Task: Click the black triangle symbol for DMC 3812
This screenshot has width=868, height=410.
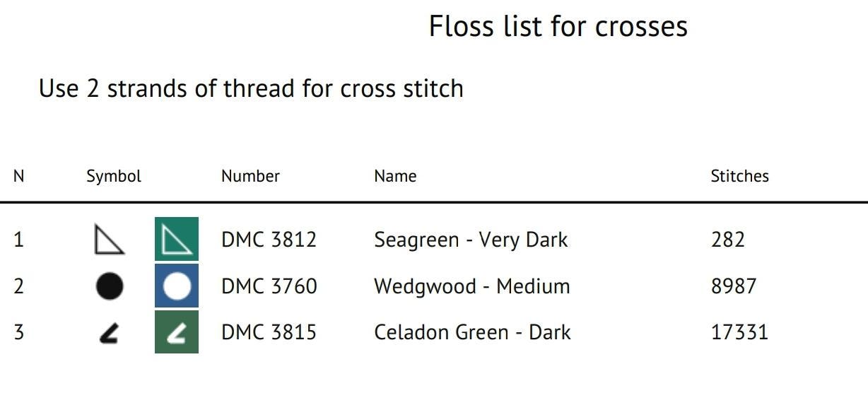Action: (x=109, y=240)
